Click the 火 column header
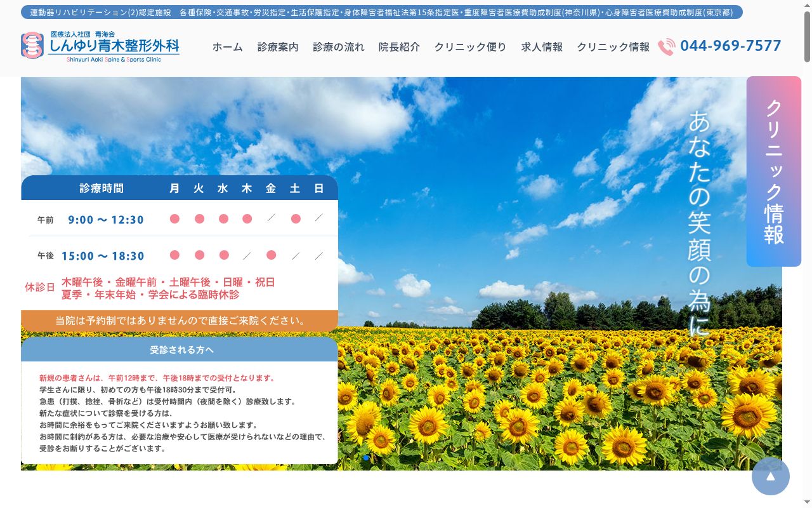The height and width of the screenshot is (508, 812). point(199,189)
